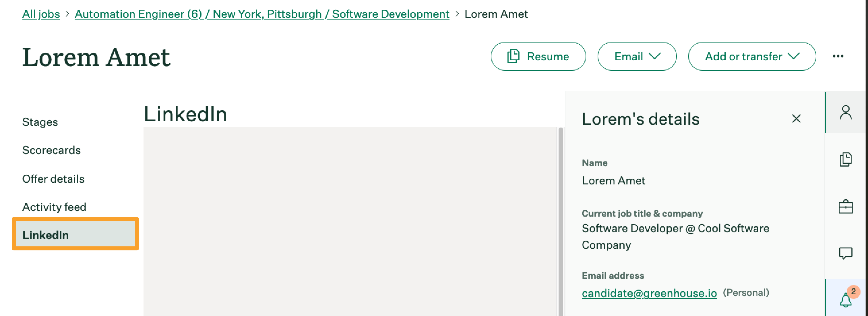The height and width of the screenshot is (316, 868).
Task: Expand the Email dropdown
Action: pos(637,56)
